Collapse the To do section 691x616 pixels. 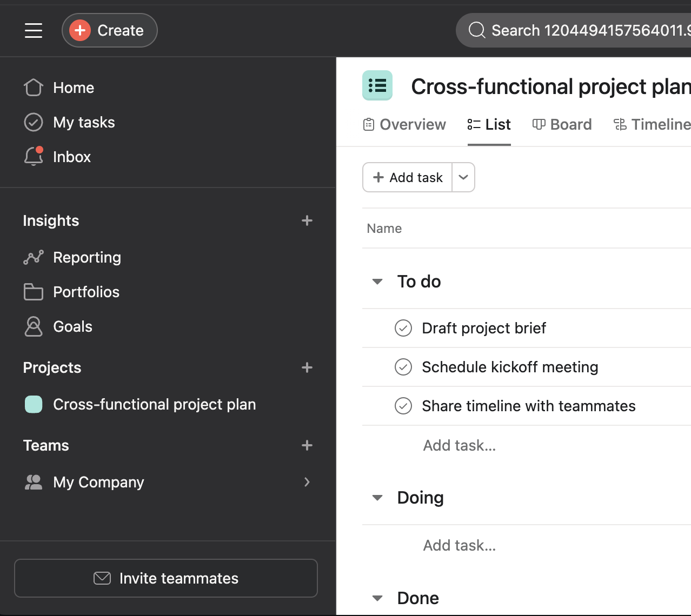point(377,282)
